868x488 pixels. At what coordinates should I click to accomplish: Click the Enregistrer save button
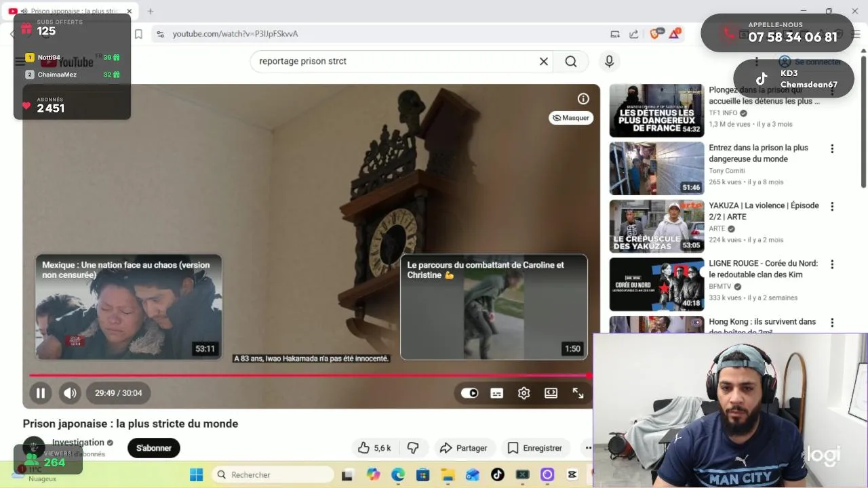click(535, 448)
